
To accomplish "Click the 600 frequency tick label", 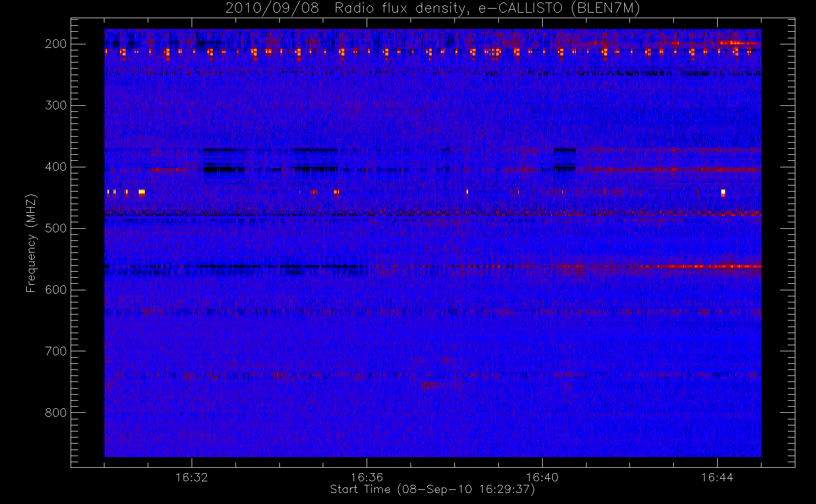I will [x=56, y=290].
